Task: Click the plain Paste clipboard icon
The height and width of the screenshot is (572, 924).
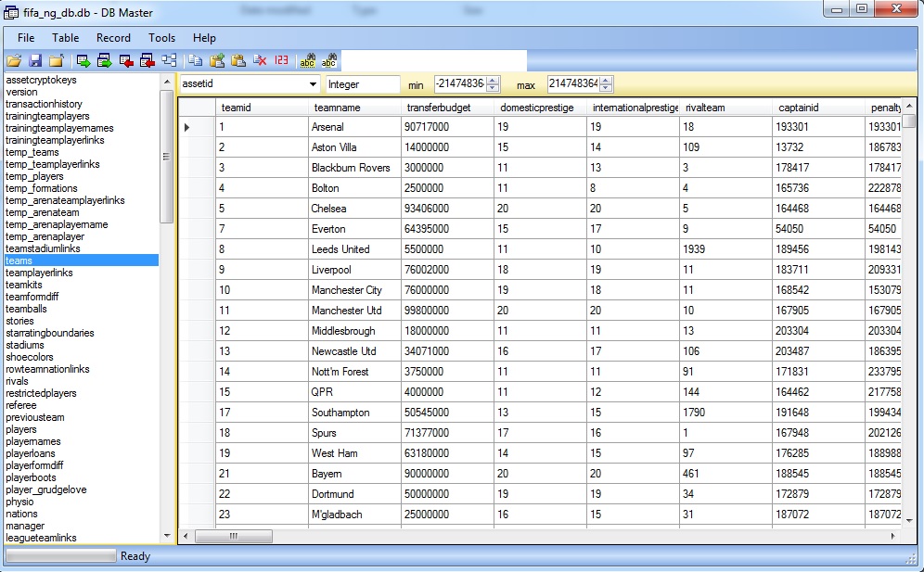Action: 238,60
